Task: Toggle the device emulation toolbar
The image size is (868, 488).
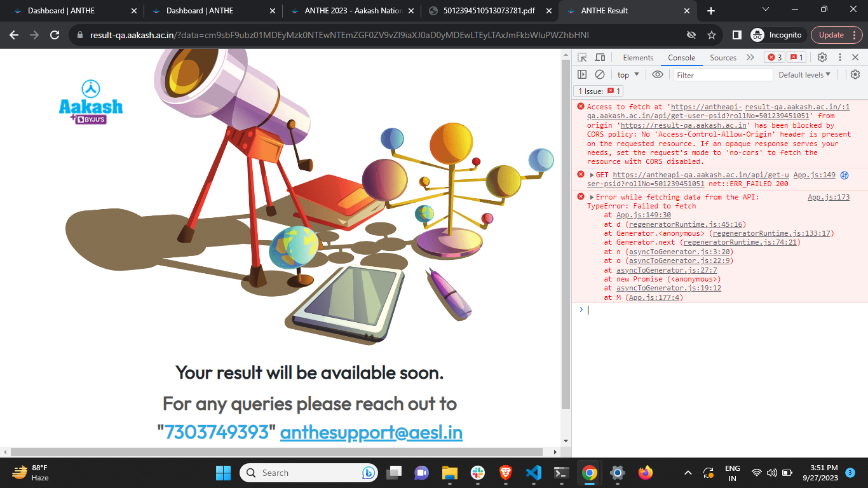Action: (x=600, y=57)
